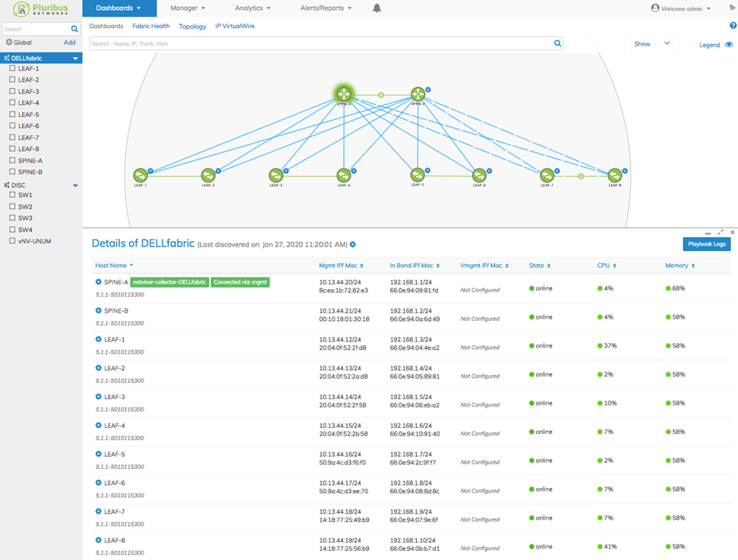Sort table by Vmgmt IP/ Mac column

(x=484, y=265)
